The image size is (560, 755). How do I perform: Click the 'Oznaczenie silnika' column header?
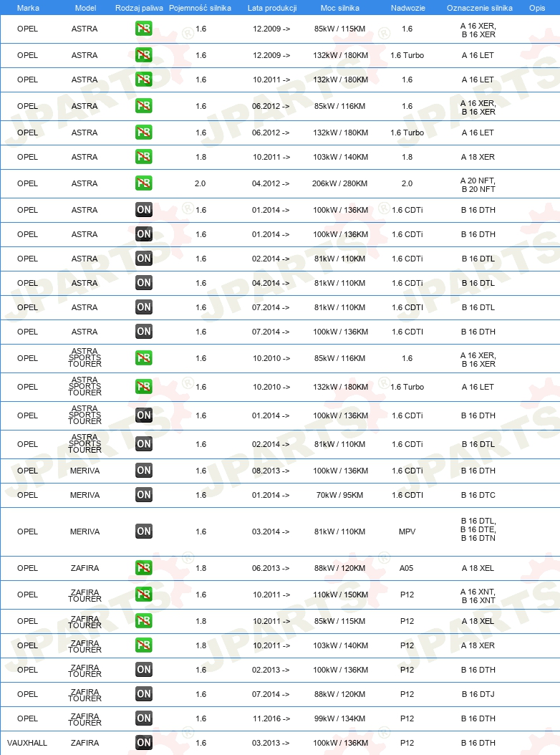pos(480,8)
